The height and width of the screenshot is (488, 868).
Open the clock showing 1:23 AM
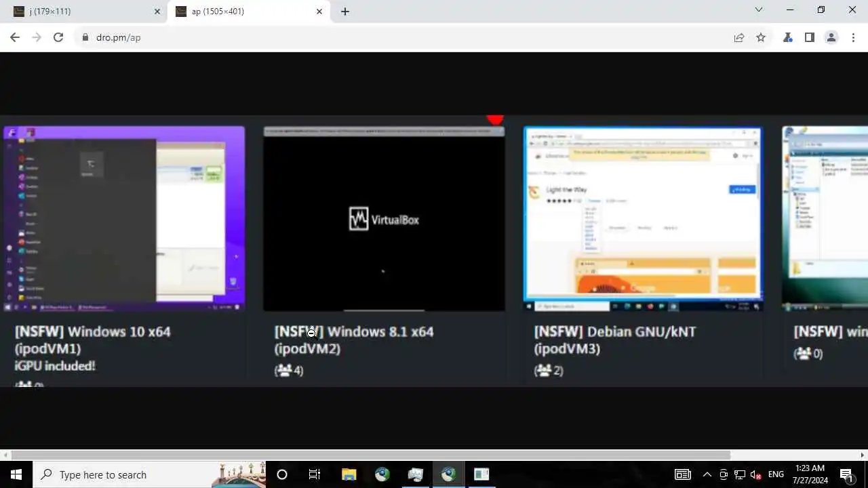point(810,474)
